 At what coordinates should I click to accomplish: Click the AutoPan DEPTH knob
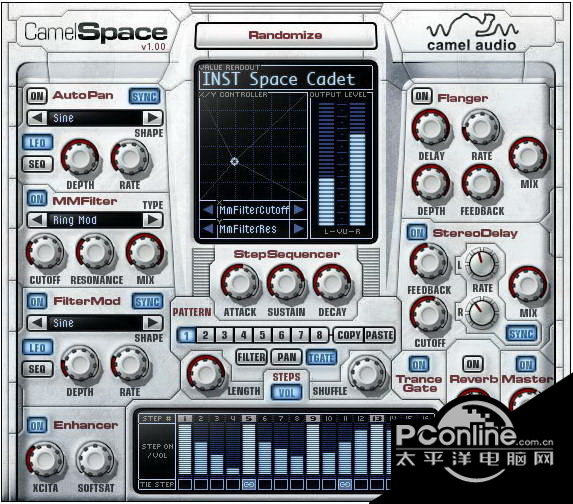point(80,158)
